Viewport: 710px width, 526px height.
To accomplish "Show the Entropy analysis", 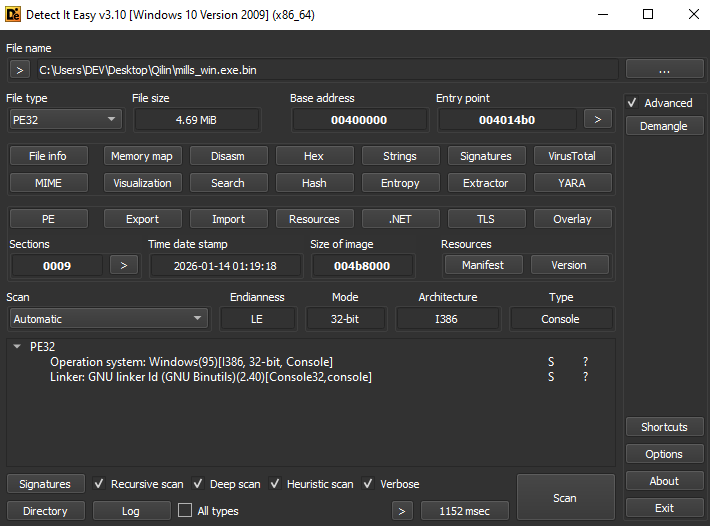I will [x=400, y=183].
